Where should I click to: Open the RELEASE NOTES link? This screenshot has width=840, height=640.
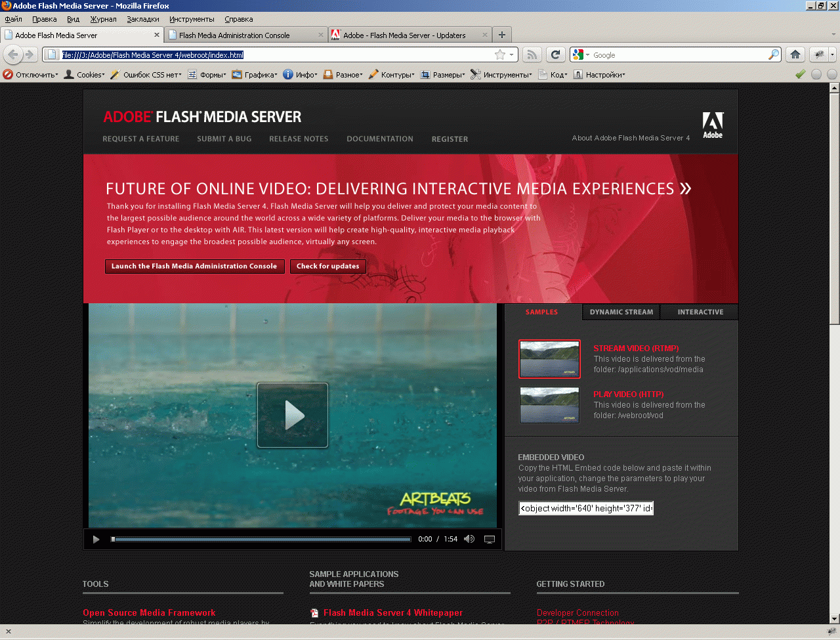pyautogui.click(x=299, y=139)
